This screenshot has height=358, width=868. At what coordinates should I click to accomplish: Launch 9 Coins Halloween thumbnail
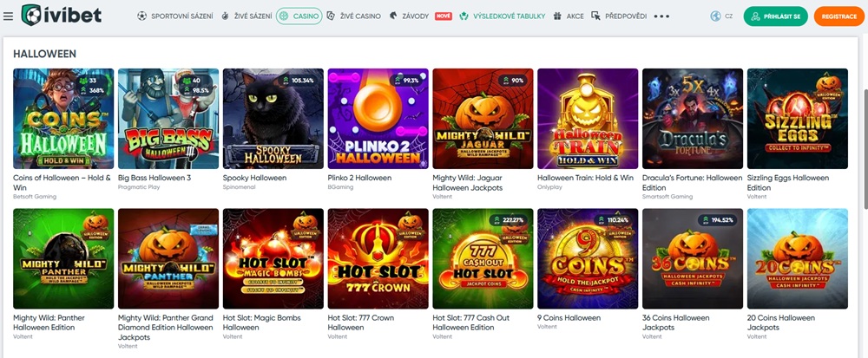click(588, 258)
